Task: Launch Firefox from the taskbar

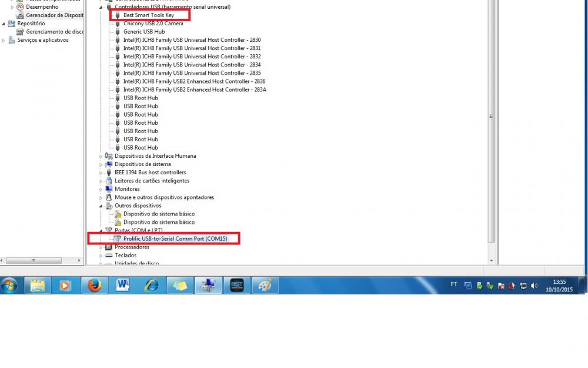Action: (x=95, y=286)
